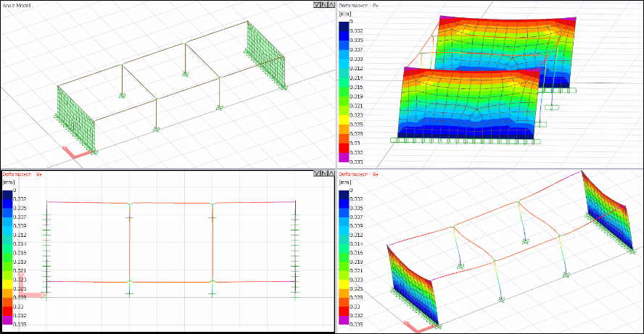Pick the dark navy 0 swatch in bottom-right legend
Image resolution: width=644 pixels, height=334 pixels.
point(344,191)
